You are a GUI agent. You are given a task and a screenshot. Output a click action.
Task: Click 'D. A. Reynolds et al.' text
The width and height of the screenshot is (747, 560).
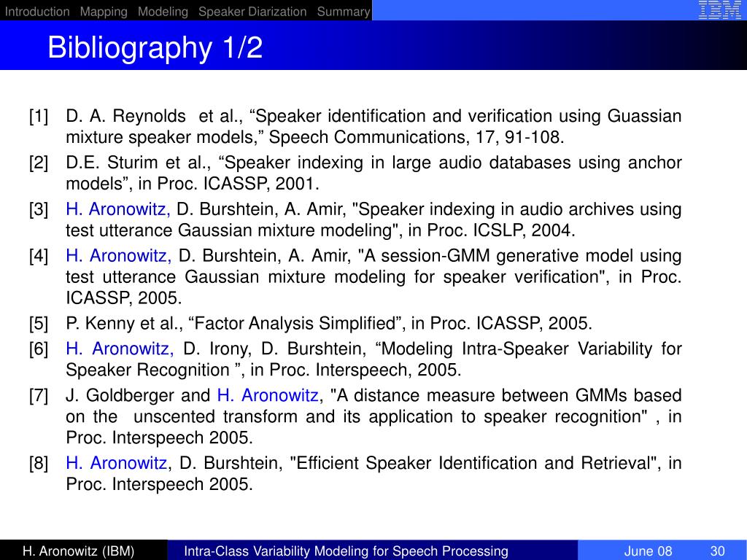[155, 116]
